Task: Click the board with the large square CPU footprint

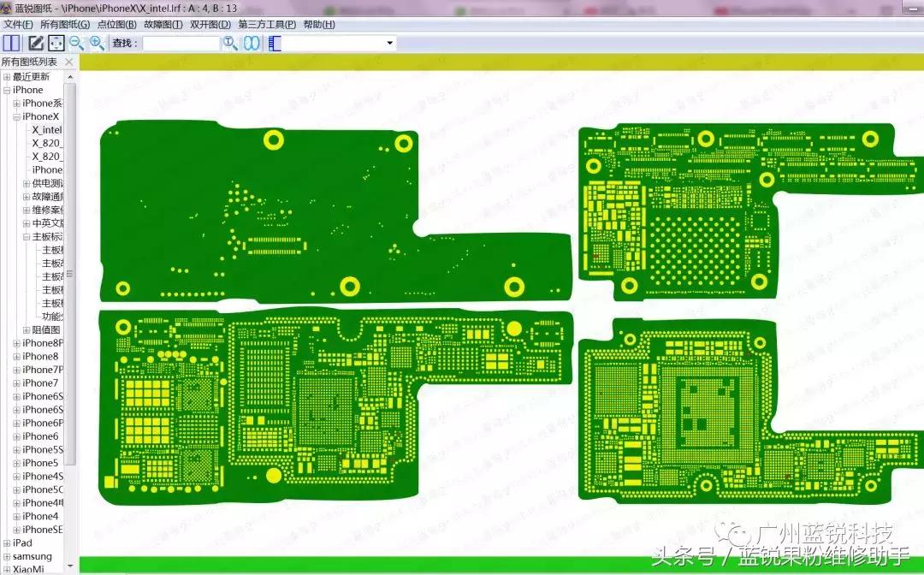Action: [751, 411]
